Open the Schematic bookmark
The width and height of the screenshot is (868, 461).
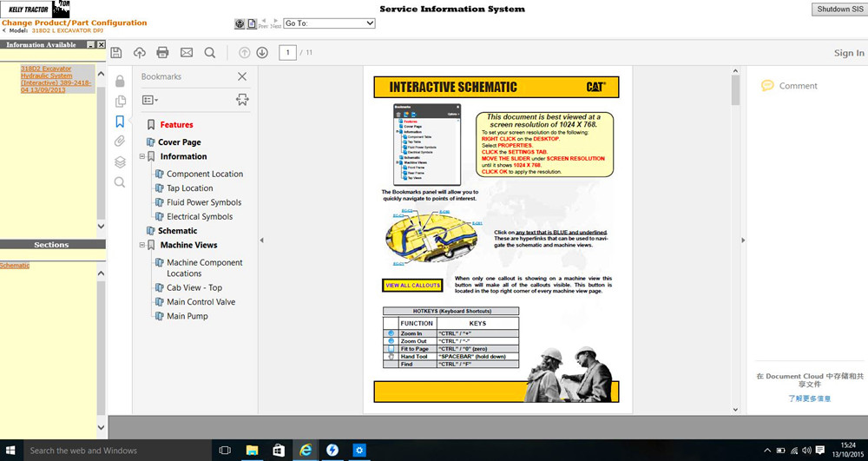click(177, 231)
